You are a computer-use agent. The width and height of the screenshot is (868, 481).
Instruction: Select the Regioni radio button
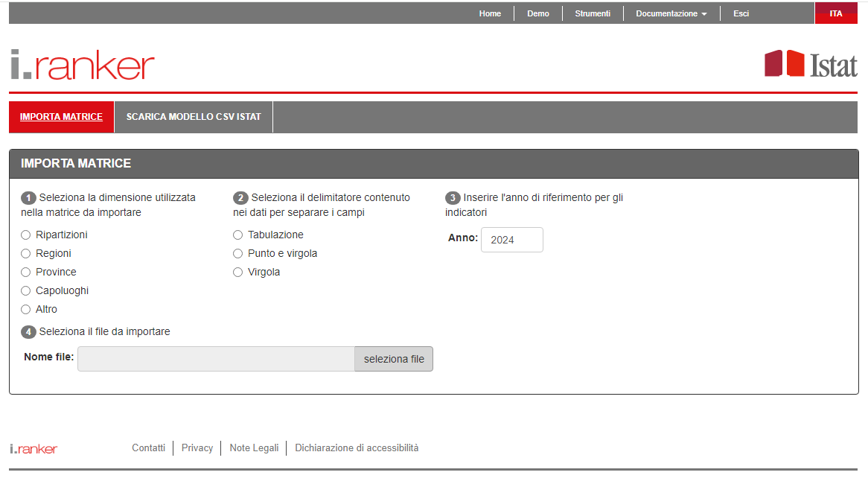coord(25,253)
